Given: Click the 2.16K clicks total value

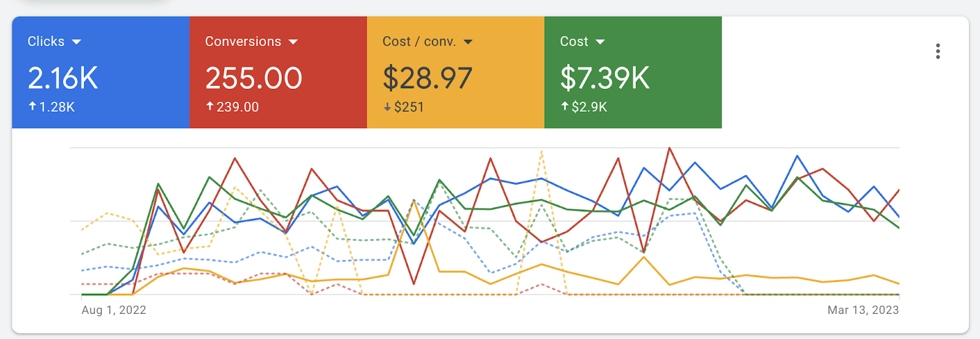Looking at the screenshot, I should tap(63, 78).
